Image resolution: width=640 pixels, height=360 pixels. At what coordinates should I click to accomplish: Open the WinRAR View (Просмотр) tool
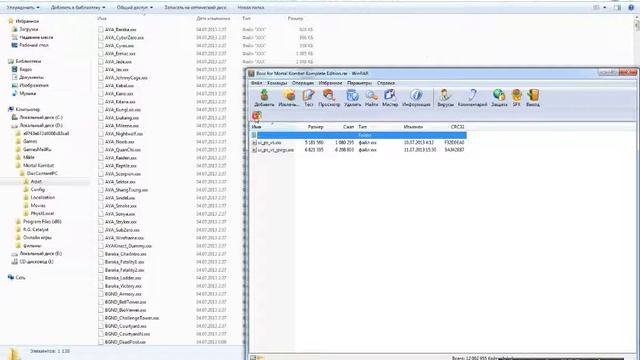[x=329, y=98]
